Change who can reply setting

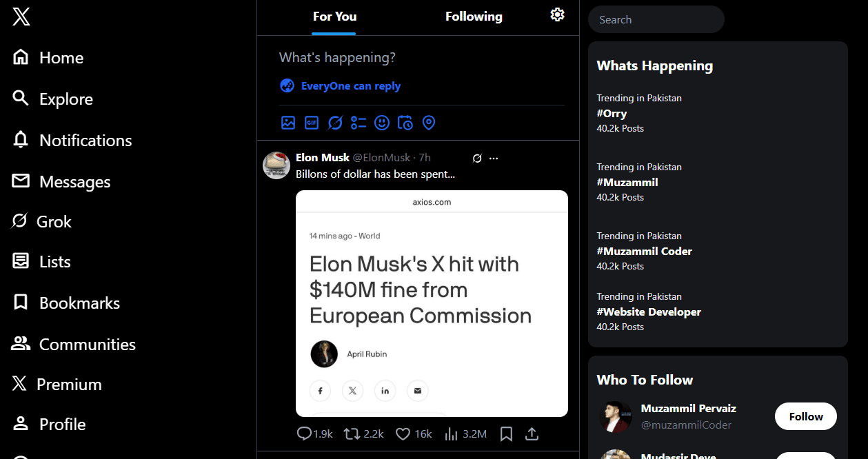pyautogui.click(x=340, y=86)
